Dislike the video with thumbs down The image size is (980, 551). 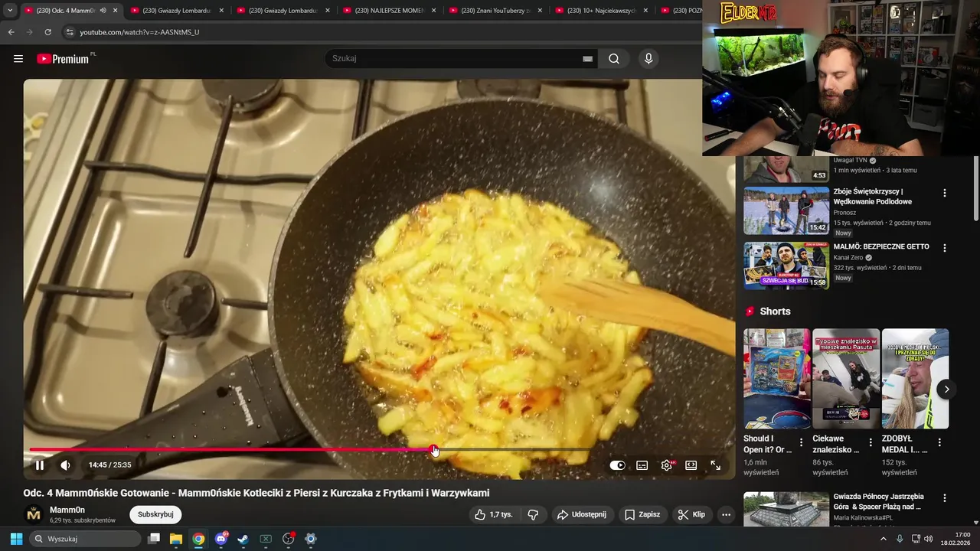pyautogui.click(x=534, y=514)
